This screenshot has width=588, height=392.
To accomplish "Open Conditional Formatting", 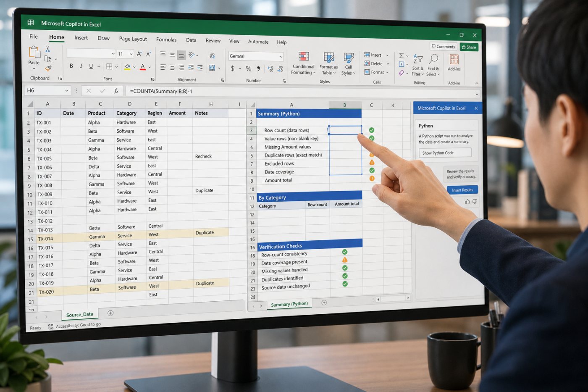I will [304, 63].
